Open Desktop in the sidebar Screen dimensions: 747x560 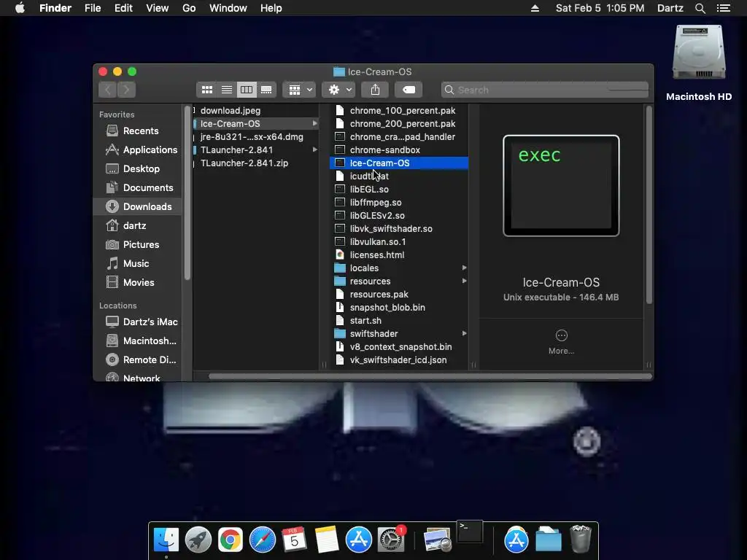[x=138, y=168]
